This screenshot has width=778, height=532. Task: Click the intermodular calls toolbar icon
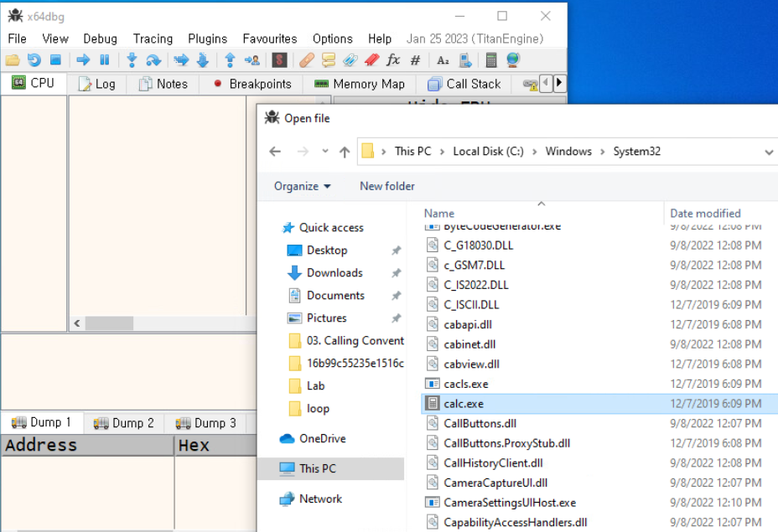pos(465,60)
